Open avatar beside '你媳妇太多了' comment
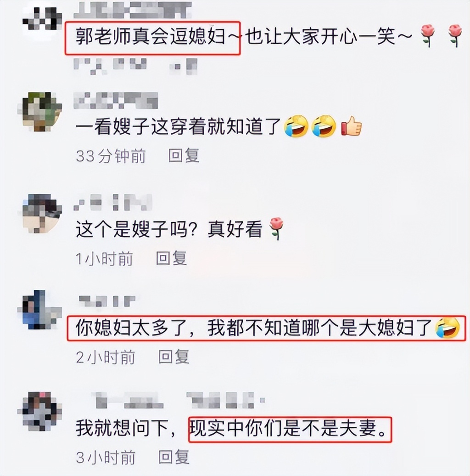 pos(40,310)
